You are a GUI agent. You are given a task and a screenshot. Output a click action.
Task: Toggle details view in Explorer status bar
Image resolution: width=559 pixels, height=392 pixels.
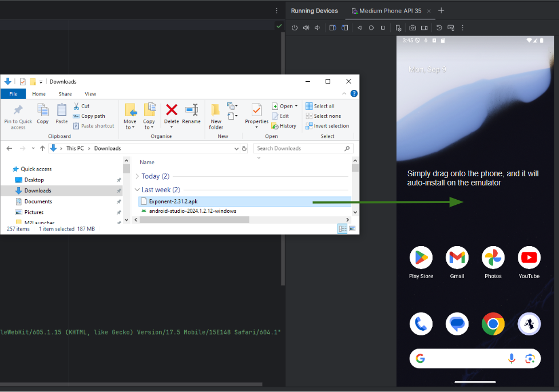pos(342,228)
